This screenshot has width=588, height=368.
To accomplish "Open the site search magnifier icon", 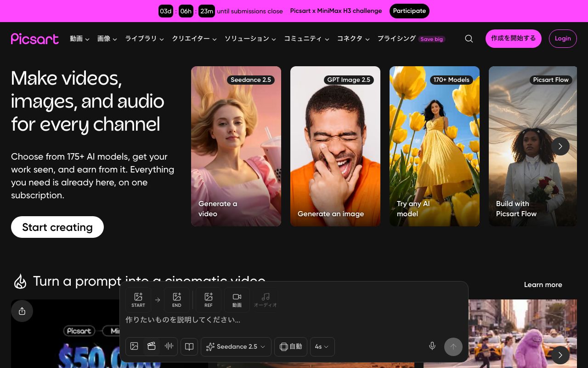I will [469, 39].
